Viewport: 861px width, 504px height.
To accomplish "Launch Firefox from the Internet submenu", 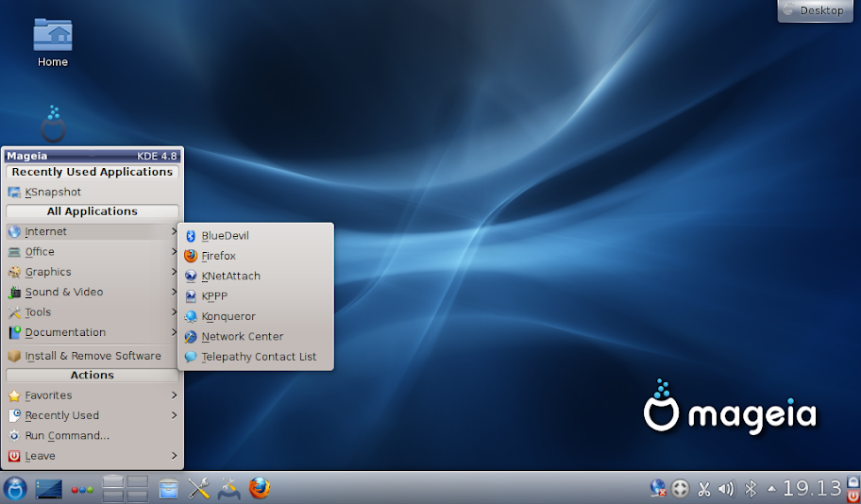I will point(255,256).
